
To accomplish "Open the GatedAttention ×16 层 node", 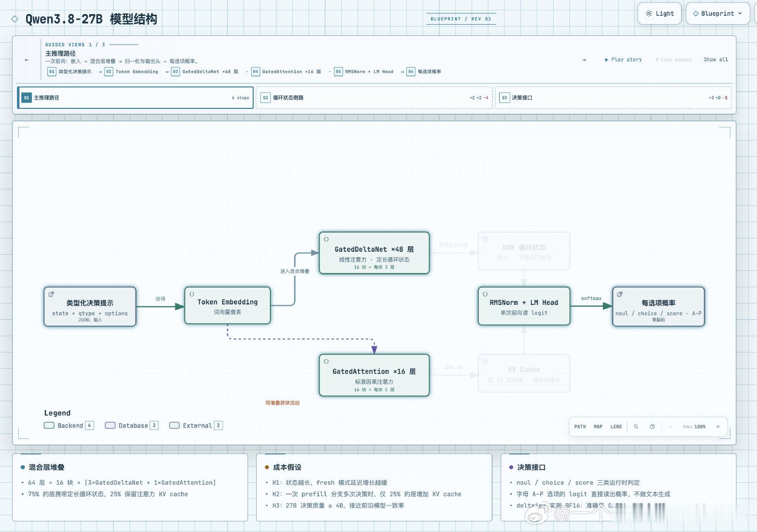I will tap(374, 375).
